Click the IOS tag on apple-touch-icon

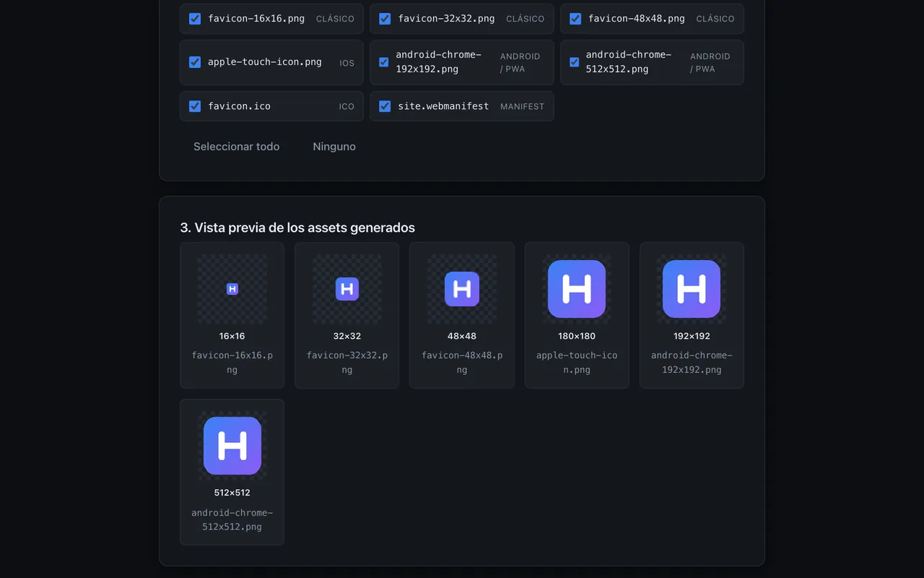click(347, 63)
